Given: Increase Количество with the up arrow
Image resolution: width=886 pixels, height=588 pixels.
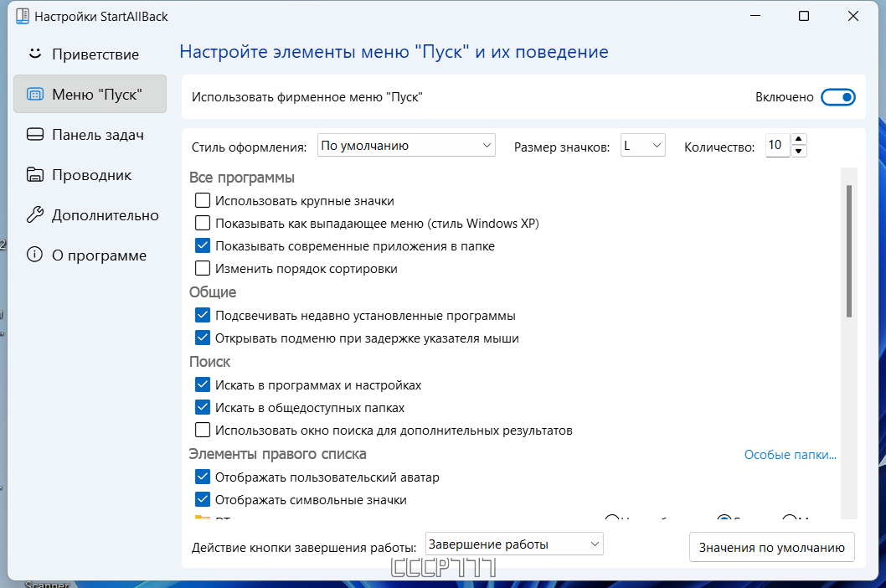Looking at the screenshot, I should click(x=798, y=139).
